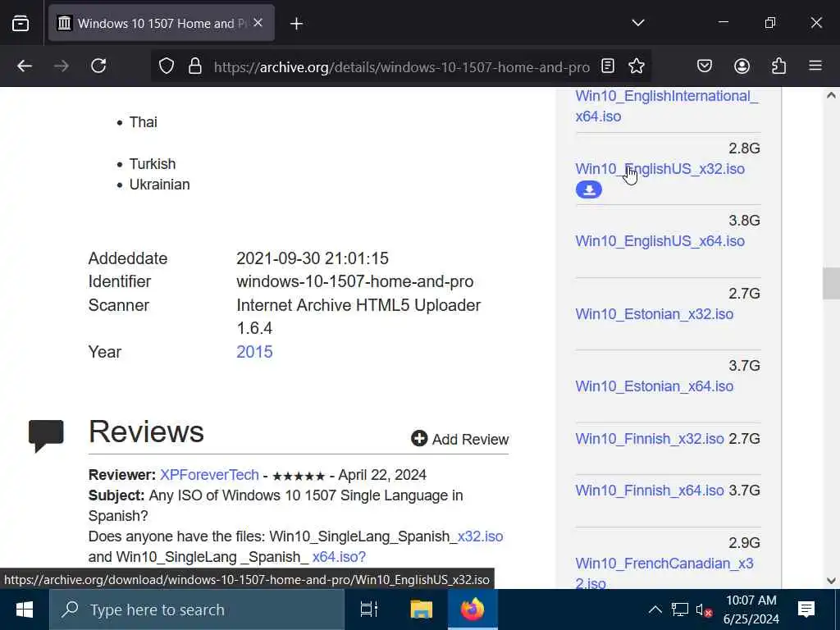Image resolution: width=840 pixels, height=630 pixels.
Task: Close the Windows 10 1507 tab
Action: 258,22
